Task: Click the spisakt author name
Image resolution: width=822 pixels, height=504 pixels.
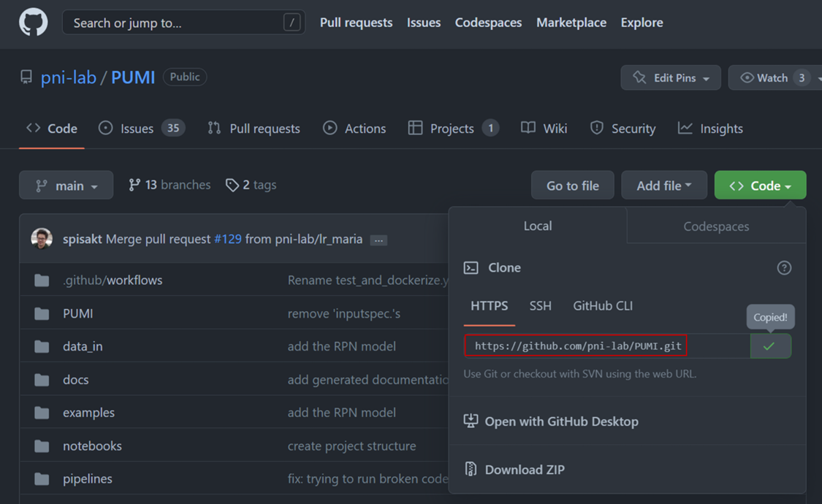Action: point(83,239)
